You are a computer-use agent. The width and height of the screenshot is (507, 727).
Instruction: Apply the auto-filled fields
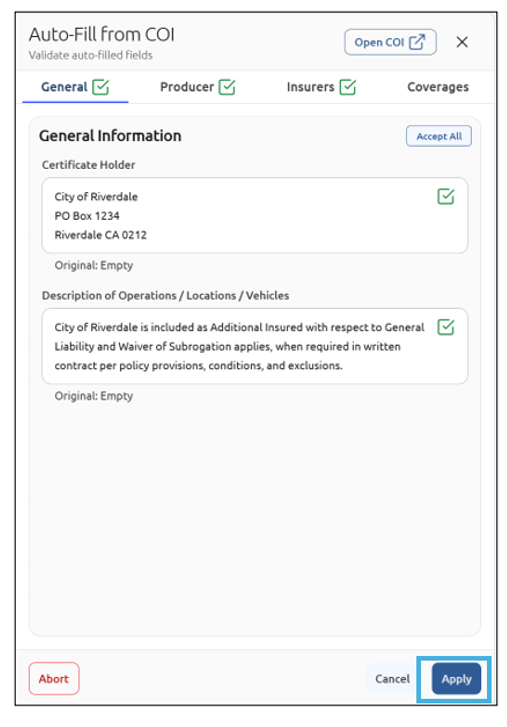click(x=456, y=679)
